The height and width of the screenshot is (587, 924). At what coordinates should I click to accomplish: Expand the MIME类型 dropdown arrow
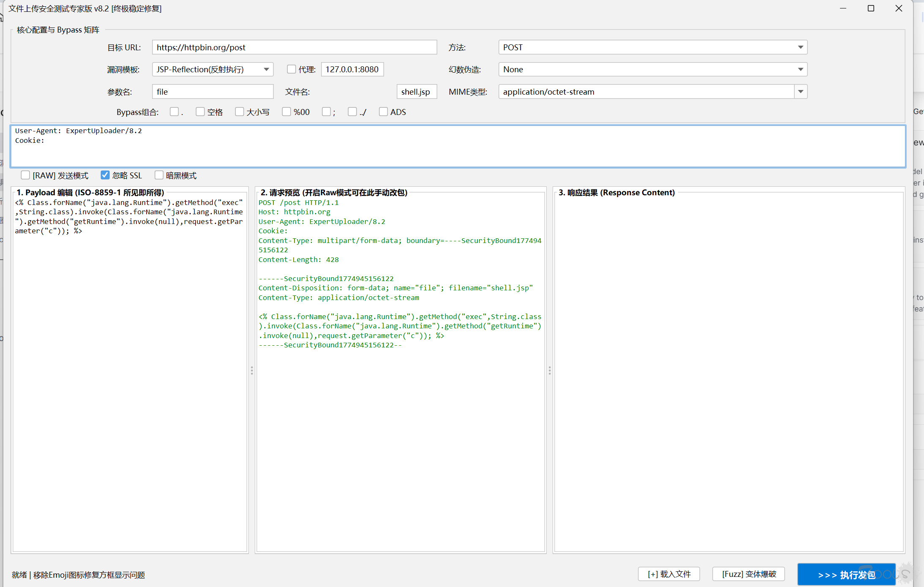[x=800, y=92]
